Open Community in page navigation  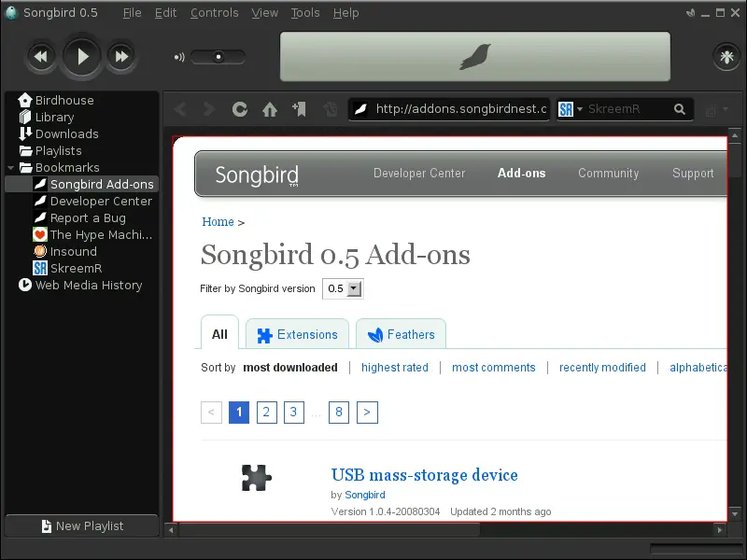[609, 174]
